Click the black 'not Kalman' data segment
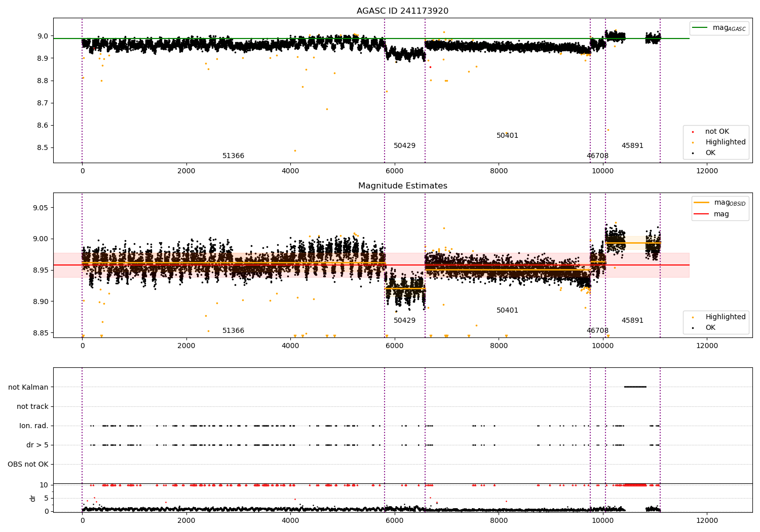The image size is (760, 532). tap(635, 387)
